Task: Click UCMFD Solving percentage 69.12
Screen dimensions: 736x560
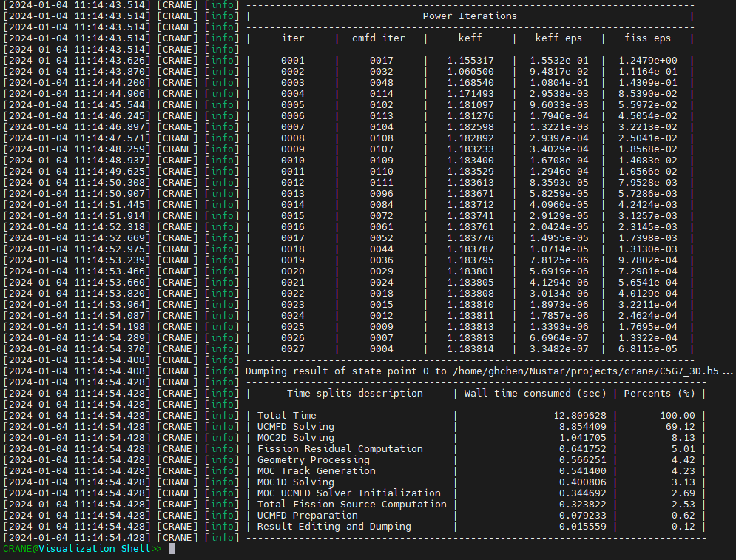Action: click(x=680, y=427)
